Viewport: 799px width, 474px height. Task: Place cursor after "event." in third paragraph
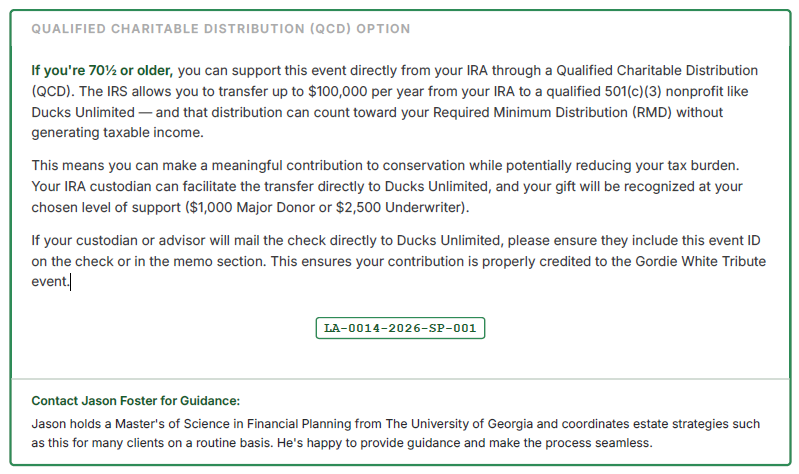70,282
